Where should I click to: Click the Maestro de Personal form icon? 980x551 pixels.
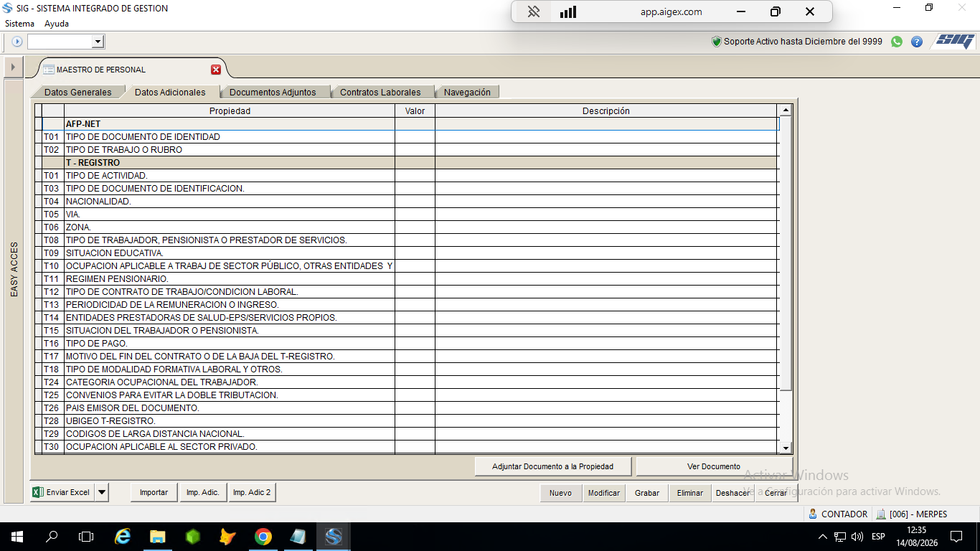pos(48,70)
